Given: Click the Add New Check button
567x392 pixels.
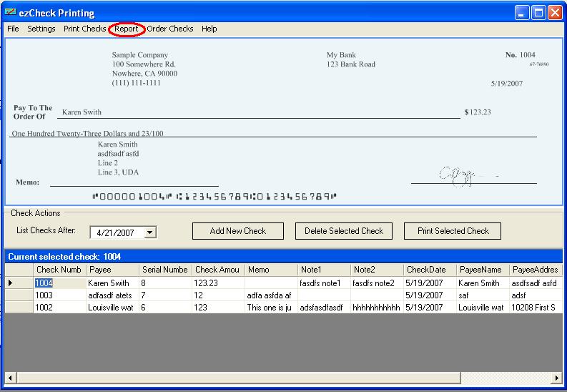Looking at the screenshot, I should click(x=238, y=231).
